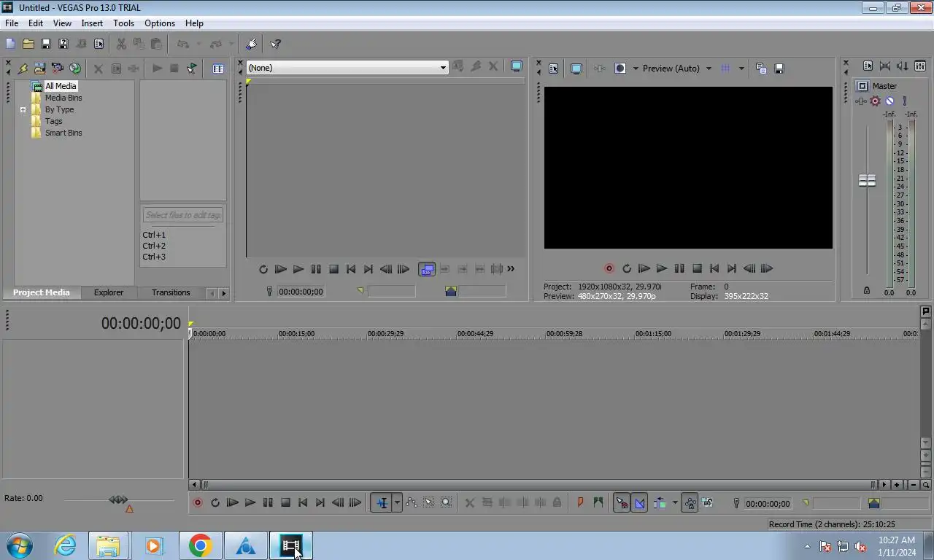Select the Selection Edit tool on the timeline toolbar
This screenshot has height=560, width=934.
(429, 502)
